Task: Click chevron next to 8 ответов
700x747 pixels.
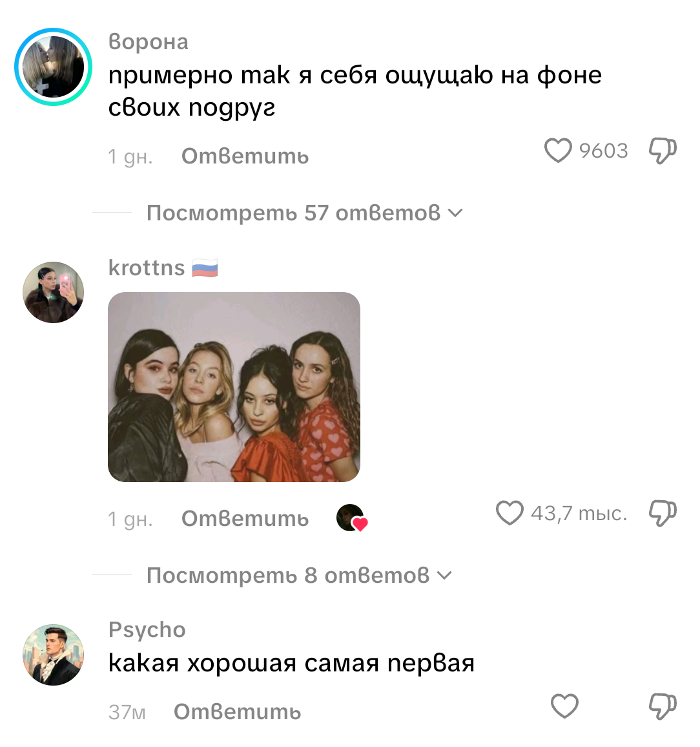Action: [444, 576]
